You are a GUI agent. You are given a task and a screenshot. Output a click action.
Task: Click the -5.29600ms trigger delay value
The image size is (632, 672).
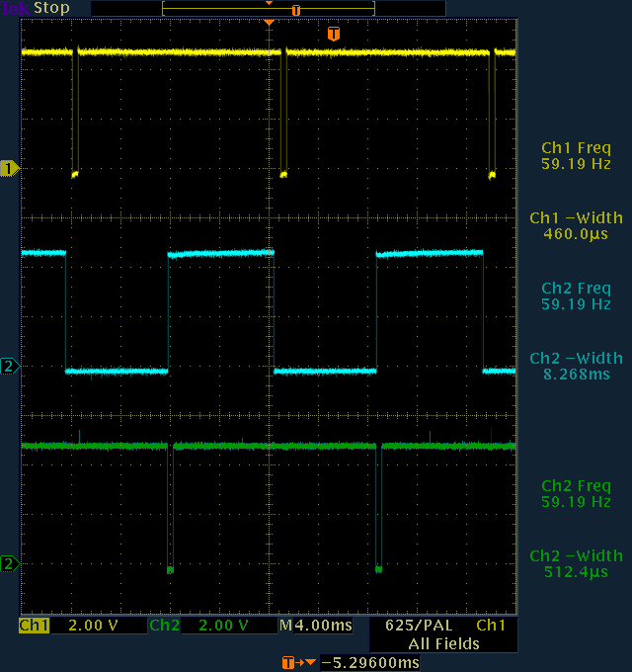[370, 662]
